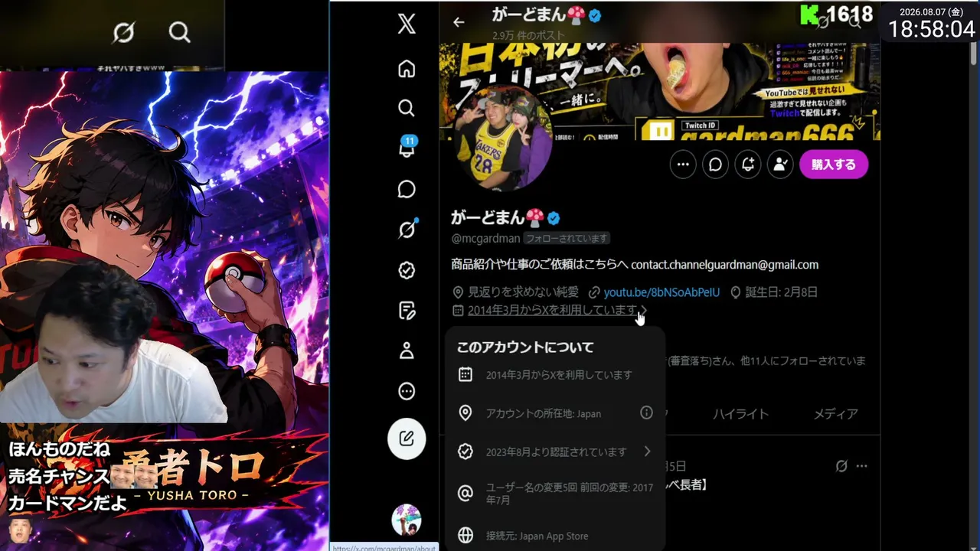Viewport: 980px width, 551px height.
Task: Click the chevron after the join date link
Action: pos(644,310)
